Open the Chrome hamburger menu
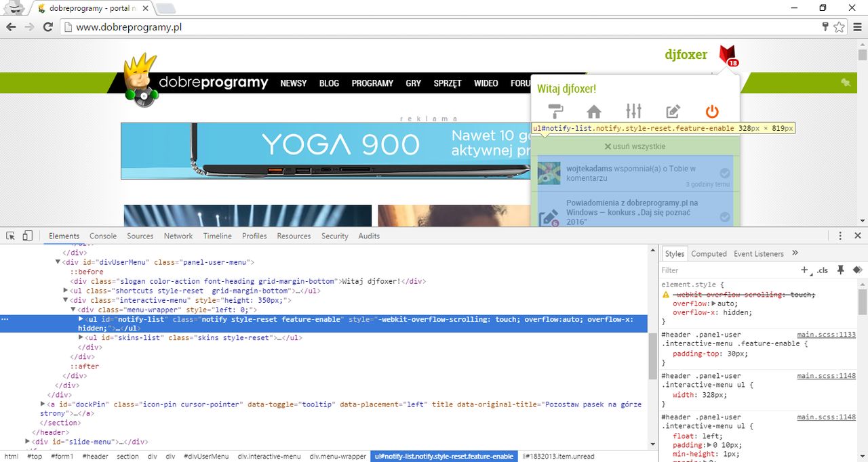The height and width of the screenshot is (462, 868). (x=858, y=27)
